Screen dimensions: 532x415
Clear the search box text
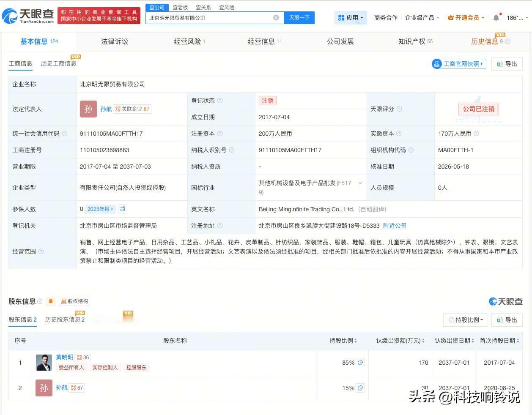(x=276, y=18)
